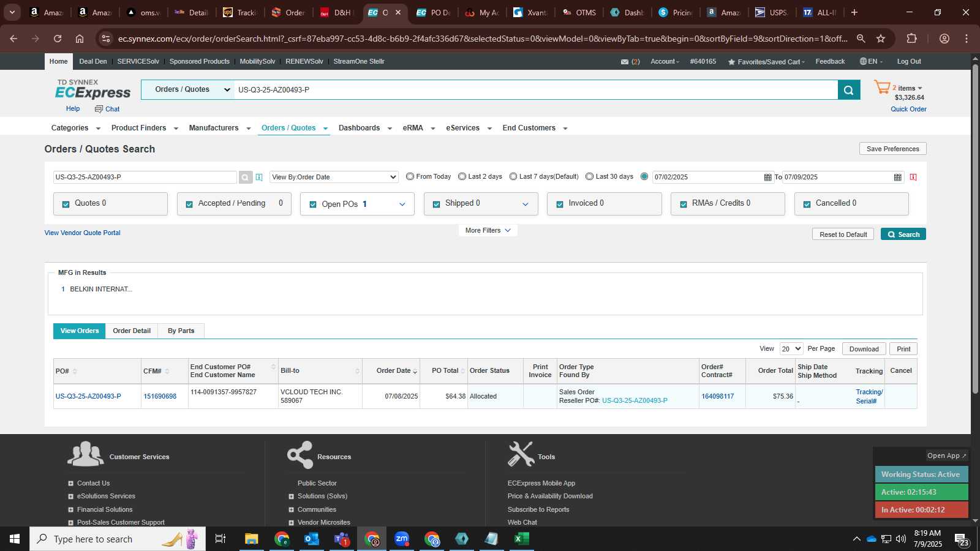Select the From Today radio button
Image resolution: width=980 pixels, height=551 pixels.
click(410, 176)
